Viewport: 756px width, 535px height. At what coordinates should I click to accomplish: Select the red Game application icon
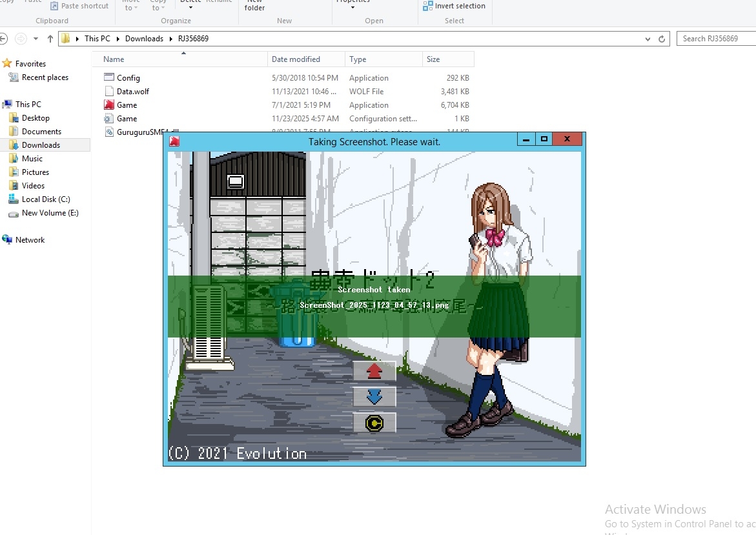(109, 105)
